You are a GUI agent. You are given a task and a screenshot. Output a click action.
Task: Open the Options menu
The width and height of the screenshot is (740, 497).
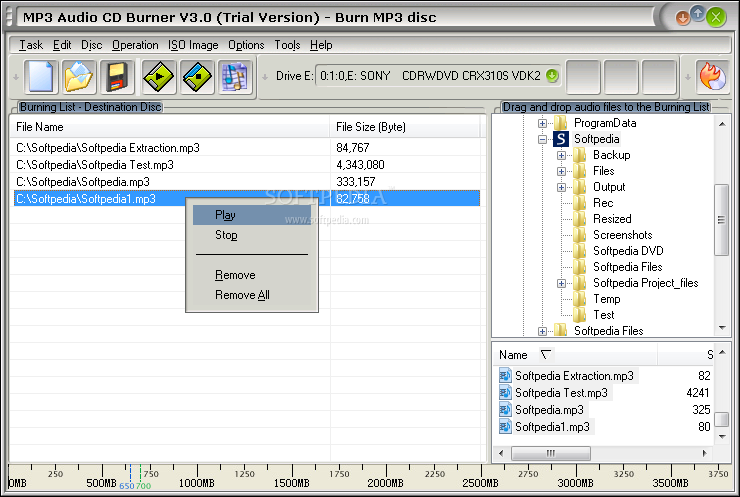pos(246,45)
